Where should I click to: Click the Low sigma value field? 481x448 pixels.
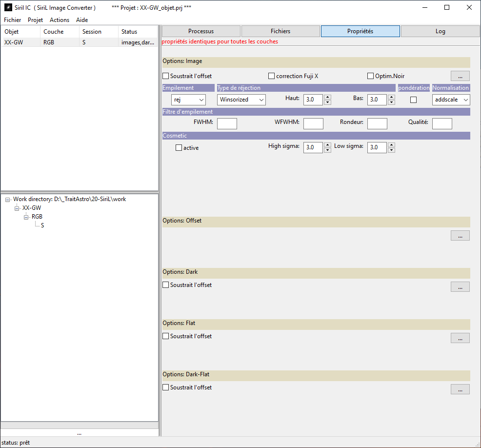coord(377,147)
